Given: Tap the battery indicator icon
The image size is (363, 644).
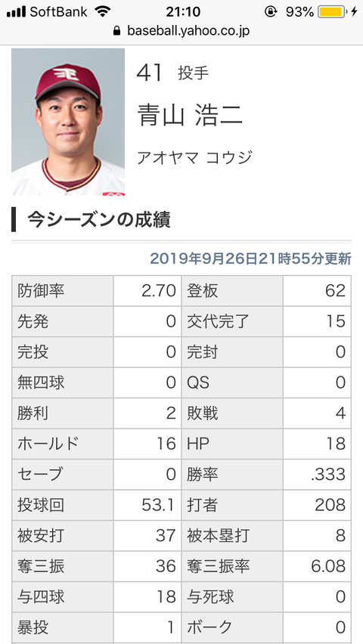Looking at the screenshot, I should click(x=332, y=12).
